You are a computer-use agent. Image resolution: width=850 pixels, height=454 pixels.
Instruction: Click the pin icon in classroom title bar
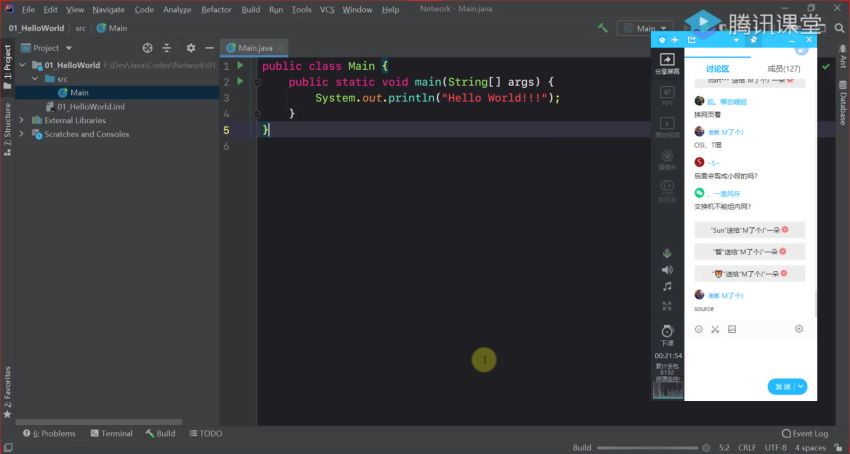[753, 40]
